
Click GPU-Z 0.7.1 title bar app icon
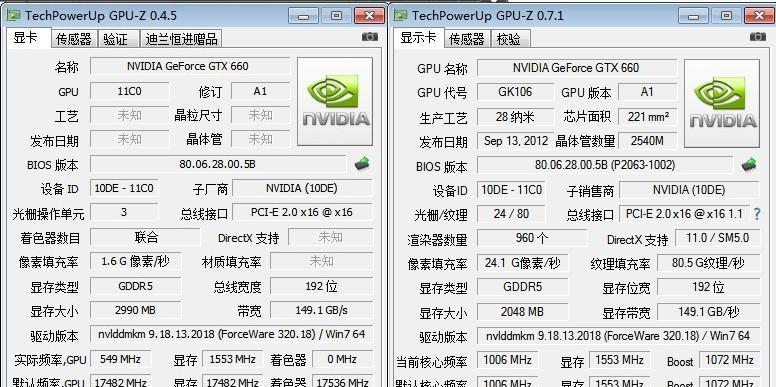(400, 15)
